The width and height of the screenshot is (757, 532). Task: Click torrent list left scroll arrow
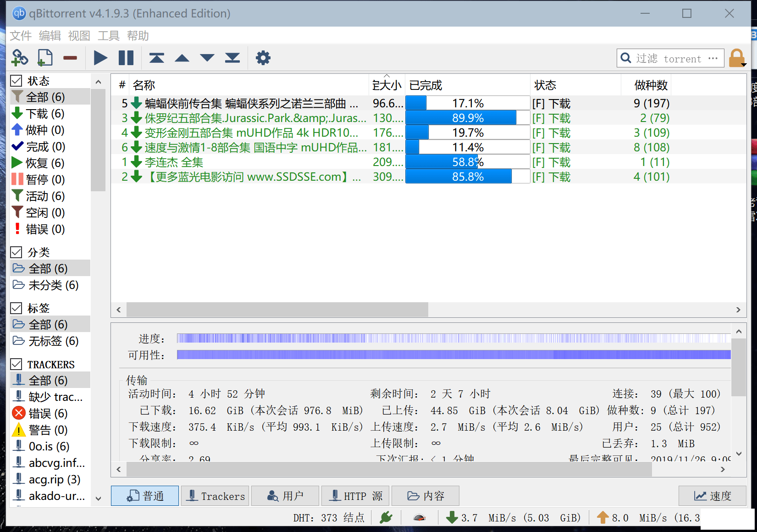(119, 310)
